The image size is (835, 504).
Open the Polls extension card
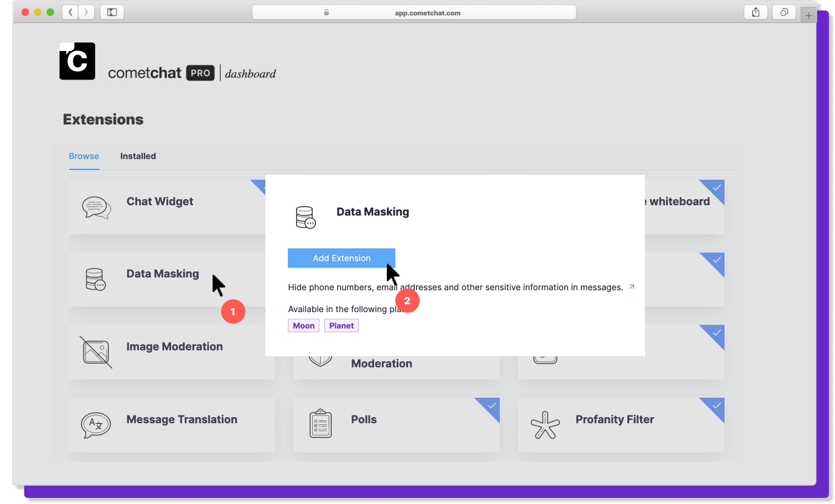click(397, 425)
